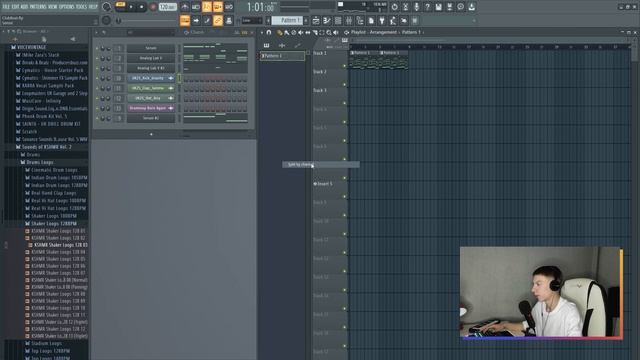Open the FILE menu
The width and height of the screenshot is (640, 360).
[6, 7]
